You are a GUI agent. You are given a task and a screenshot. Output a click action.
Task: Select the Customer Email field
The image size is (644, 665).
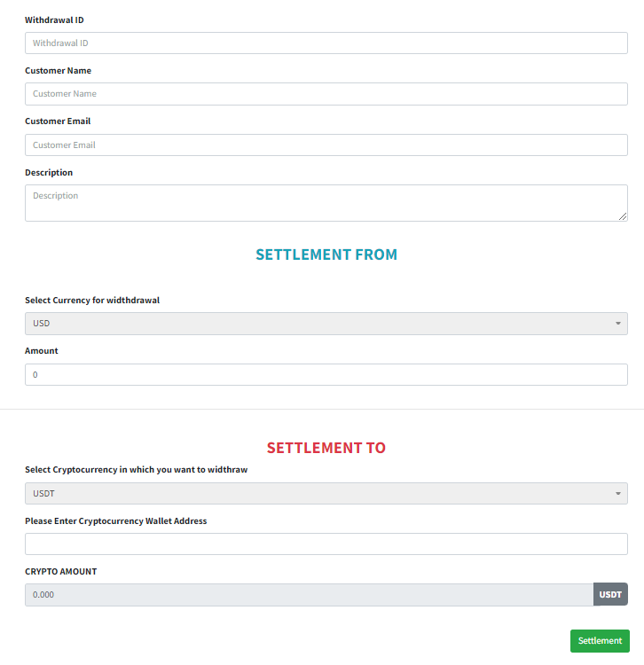tap(326, 145)
